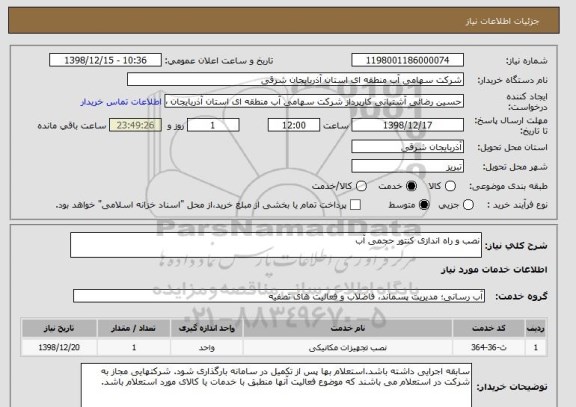
Task: Click the deadline time field 12:00
Action: point(294,125)
